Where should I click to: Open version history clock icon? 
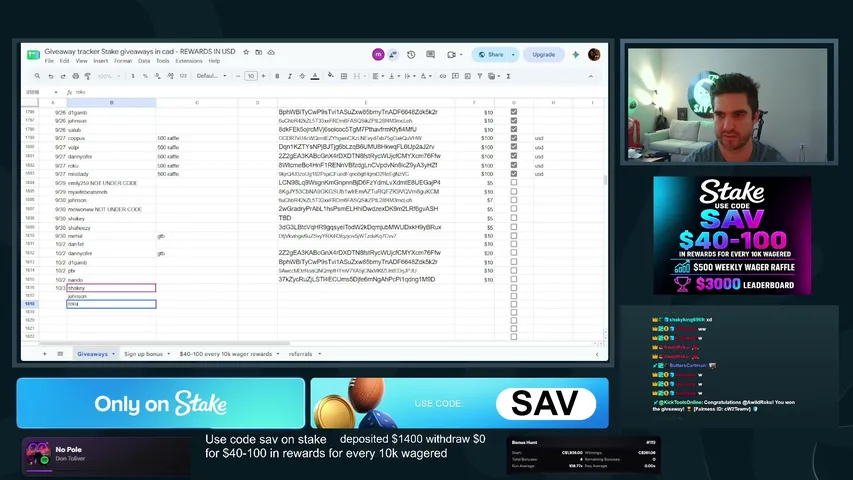coord(411,54)
